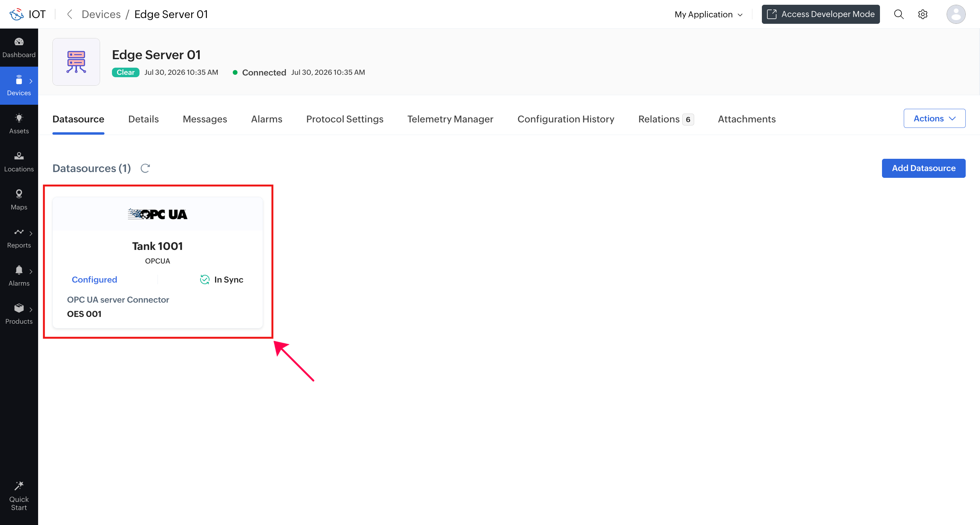The image size is (980, 525).
Task: Open the Devices sidebar section
Action: pos(19,86)
